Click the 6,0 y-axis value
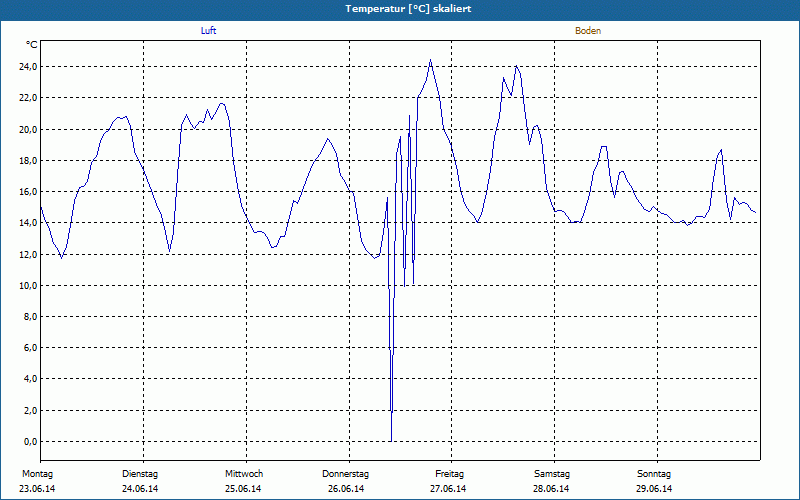Image resolution: width=800 pixels, height=500 pixels. point(32,348)
